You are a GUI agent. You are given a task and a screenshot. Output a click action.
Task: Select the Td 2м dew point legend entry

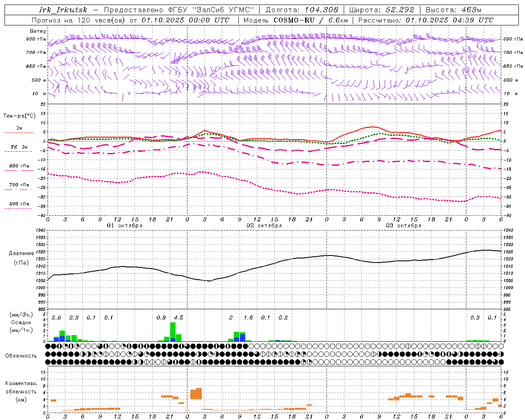coord(19,147)
